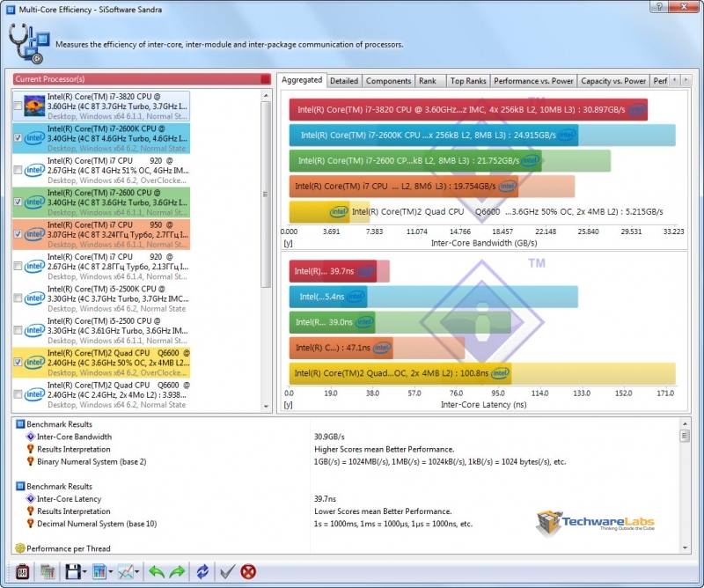This screenshot has width=704, height=588.
Task: Check the Core i7-3820 processor checkbox
Action: click(18, 106)
